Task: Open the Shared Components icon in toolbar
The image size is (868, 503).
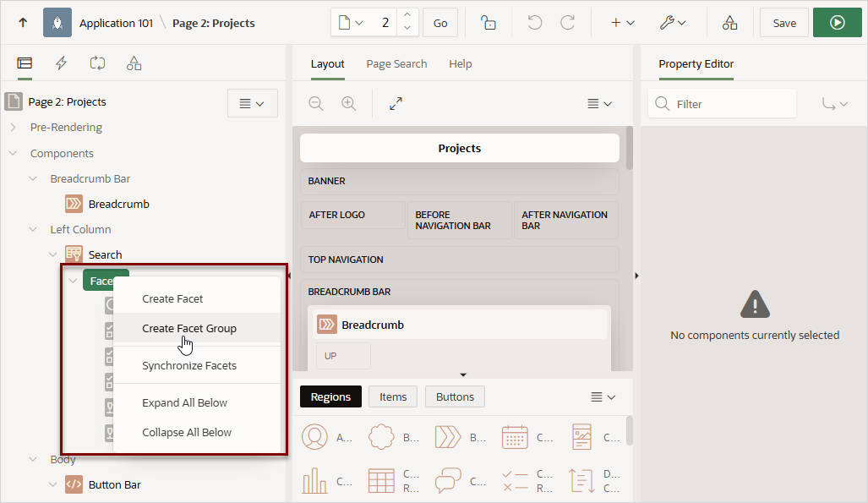Action: tap(729, 23)
